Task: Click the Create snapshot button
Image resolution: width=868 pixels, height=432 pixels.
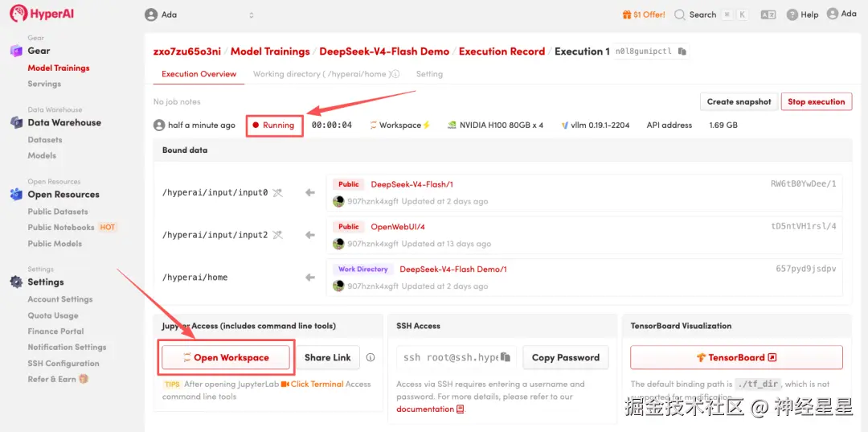Action: (739, 102)
